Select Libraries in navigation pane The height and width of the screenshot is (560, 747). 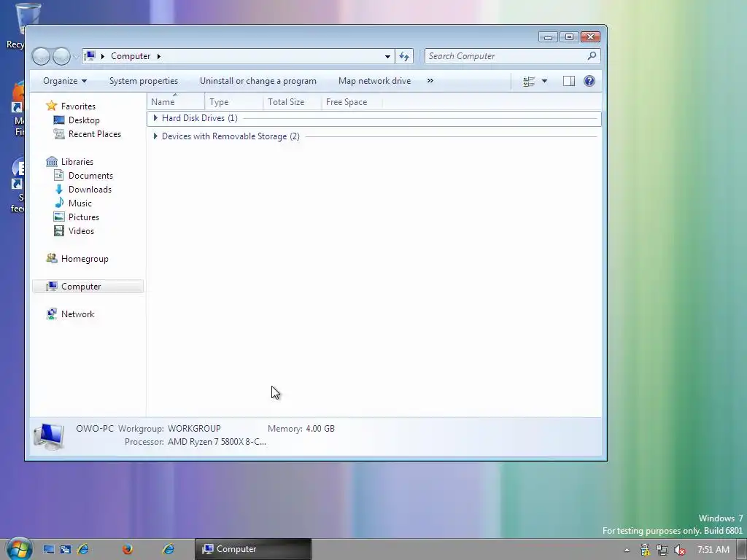click(x=77, y=161)
